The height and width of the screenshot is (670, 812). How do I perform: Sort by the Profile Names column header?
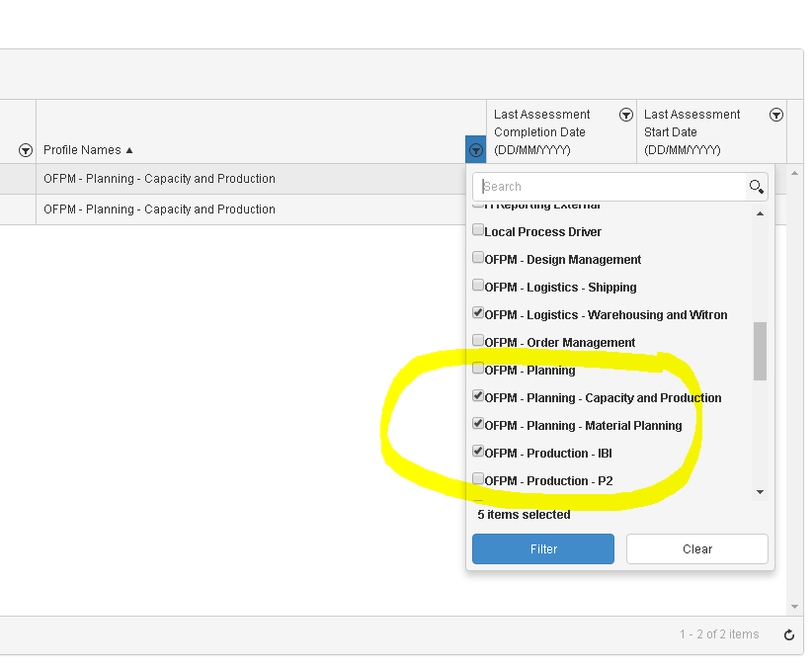82,150
